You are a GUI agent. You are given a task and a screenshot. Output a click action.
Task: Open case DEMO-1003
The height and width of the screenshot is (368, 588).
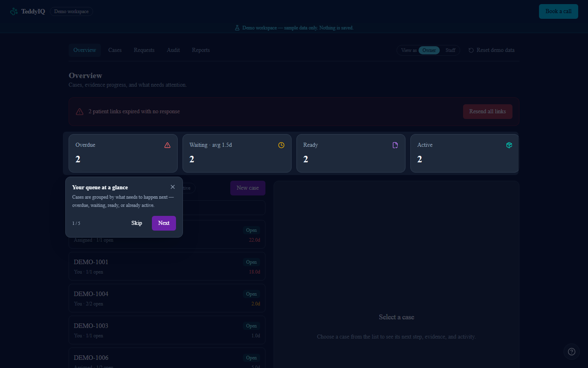[167, 330]
